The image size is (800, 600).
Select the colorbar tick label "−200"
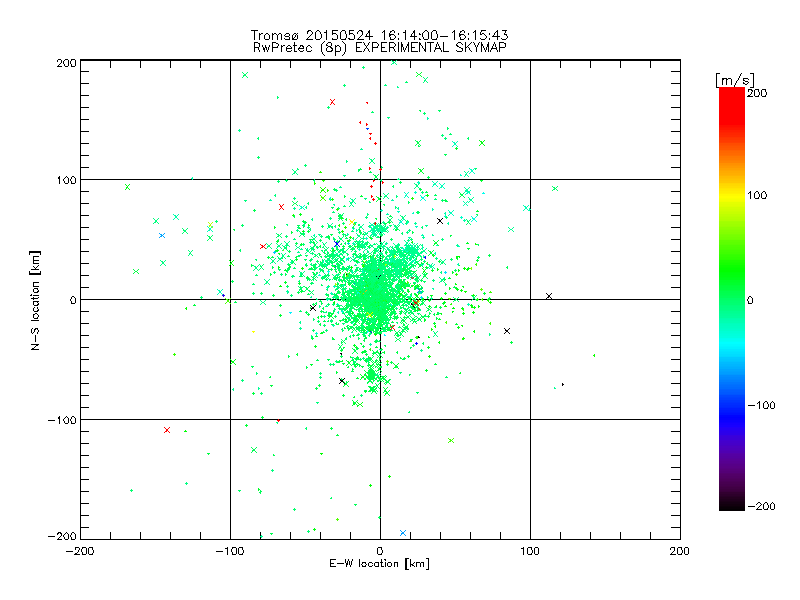pos(761,506)
